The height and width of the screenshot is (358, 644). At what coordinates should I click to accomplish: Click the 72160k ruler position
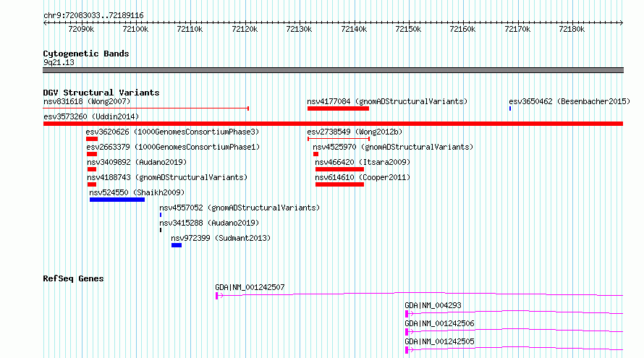(x=462, y=29)
